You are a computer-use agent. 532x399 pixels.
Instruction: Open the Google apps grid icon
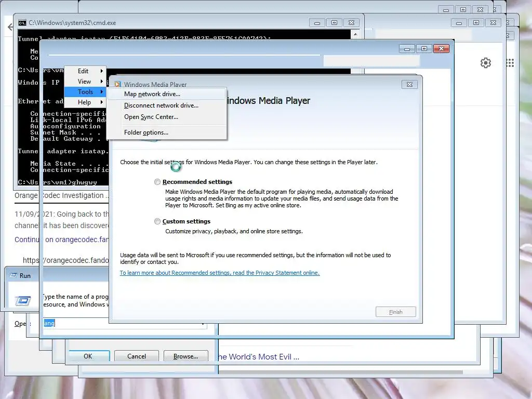coord(510,63)
